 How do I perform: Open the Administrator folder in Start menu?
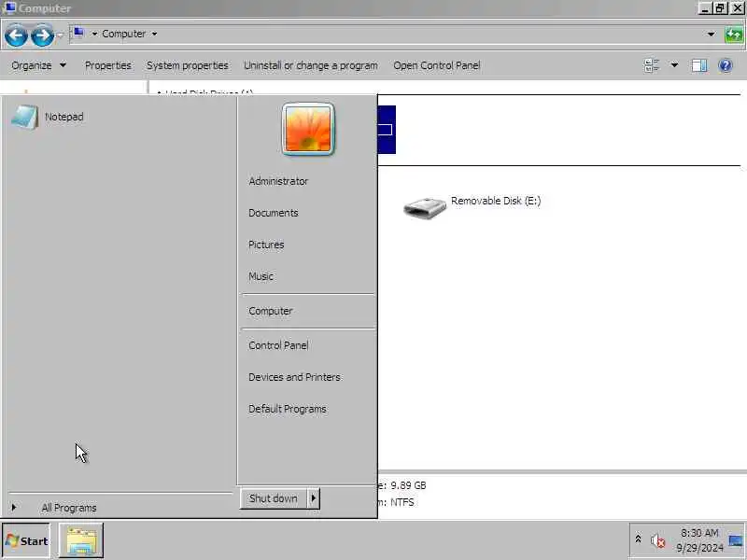(278, 181)
